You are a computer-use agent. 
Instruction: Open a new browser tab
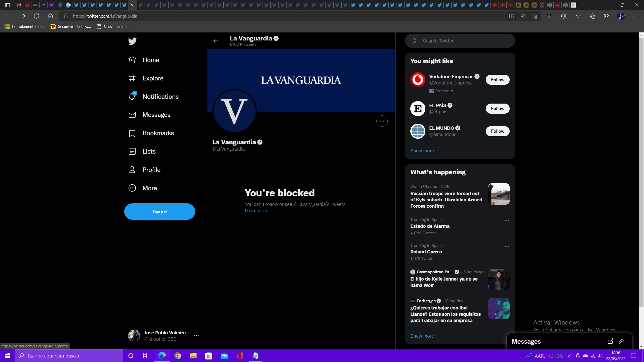583,5
